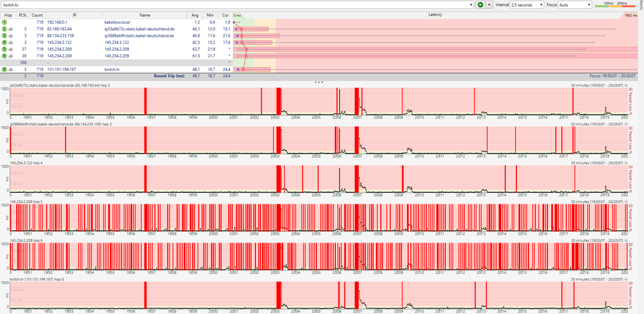Viewport: 644px width, 314px height.
Task: Click the latency color scale legend 100ms 200ms
Action: pyautogui.click(x=614, y=4)
